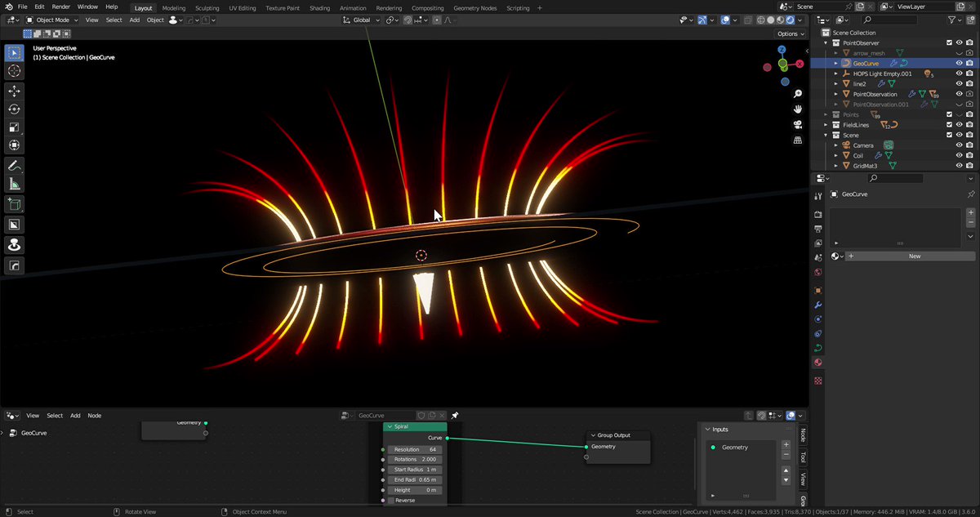Image resolution: width=980 pixels, height=517 pixels.
Task: Click the New material button
Action: [914, 256]
